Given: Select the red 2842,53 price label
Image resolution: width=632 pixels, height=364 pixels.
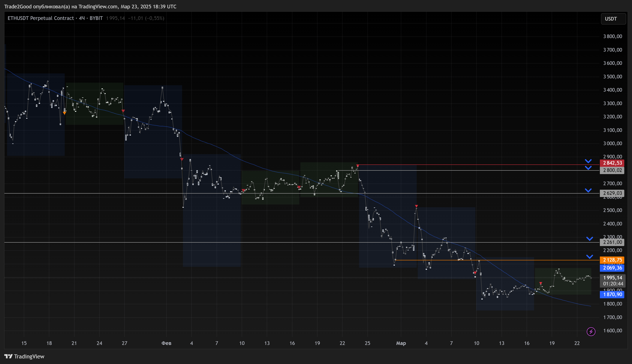Looking at the screenshot, I should 612,163.
